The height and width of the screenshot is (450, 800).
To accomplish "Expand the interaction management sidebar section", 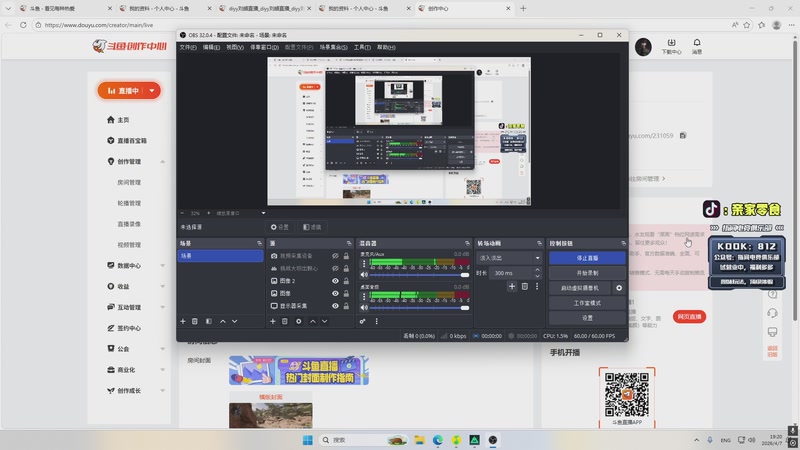I will point(163,307).
